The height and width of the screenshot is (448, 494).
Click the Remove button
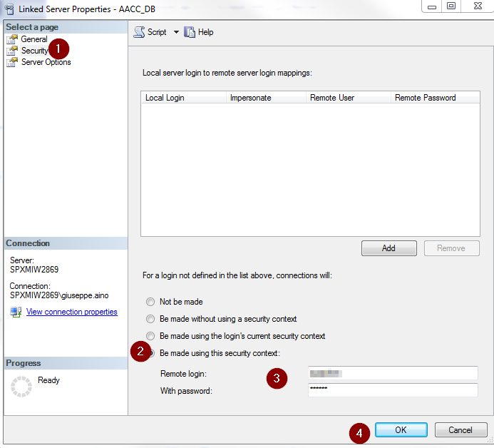(452, 248)
